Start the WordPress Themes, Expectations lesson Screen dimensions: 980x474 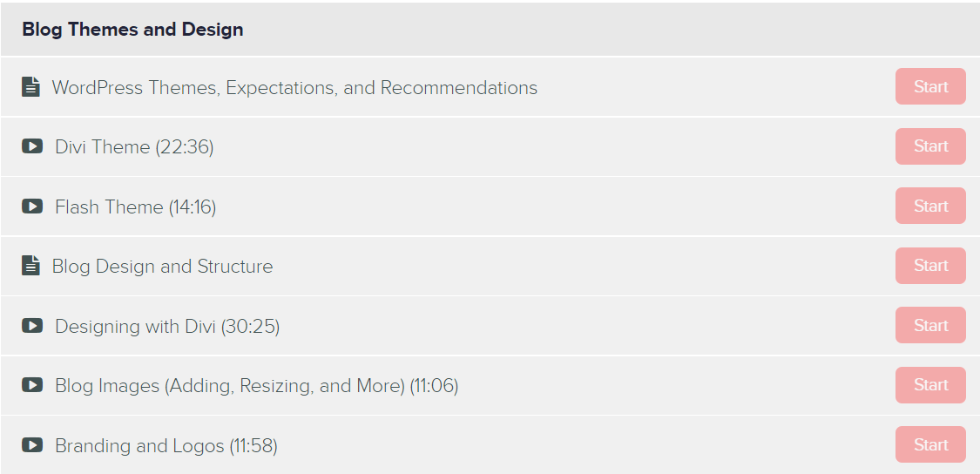point(930,86)
